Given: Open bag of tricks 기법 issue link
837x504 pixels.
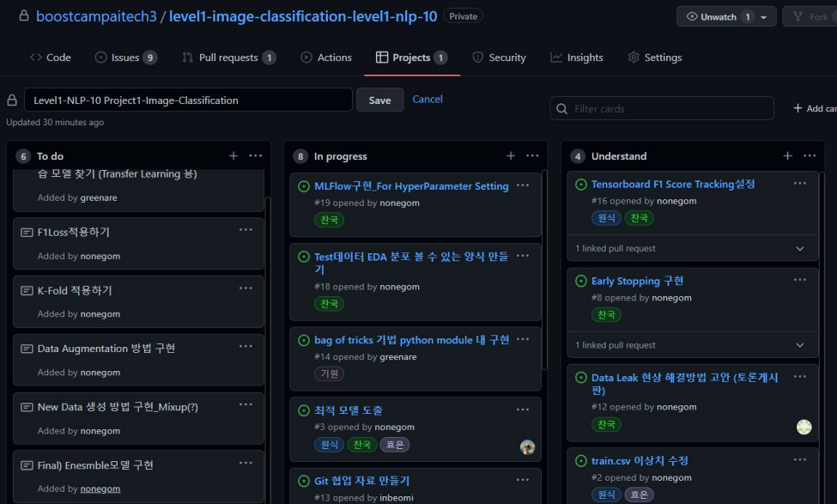Looking at the screenshot, I should 411,340.
